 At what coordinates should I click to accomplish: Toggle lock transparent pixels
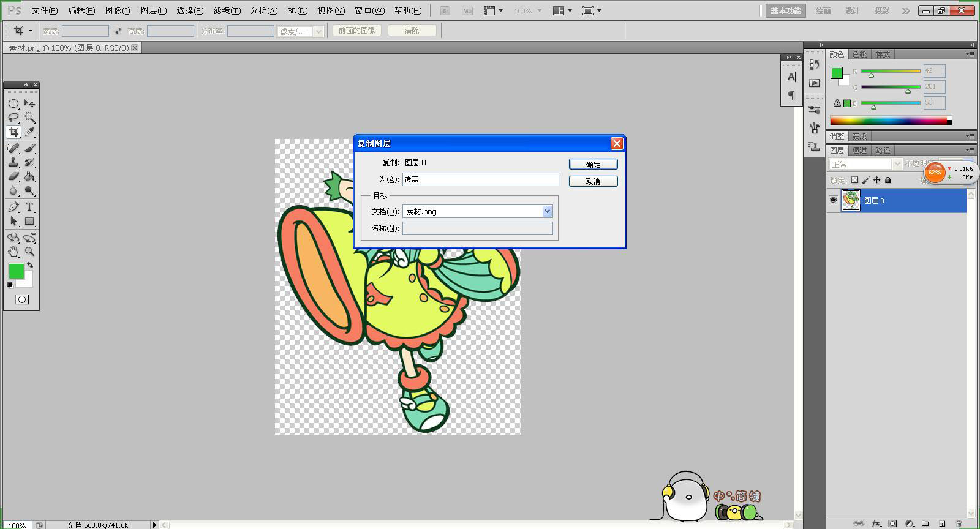pos(855,180)
